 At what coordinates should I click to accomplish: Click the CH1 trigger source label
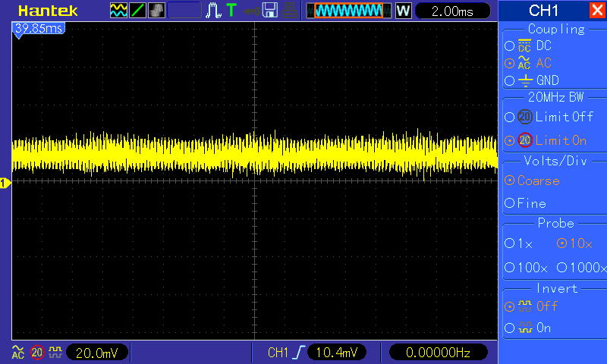[278, 353]
